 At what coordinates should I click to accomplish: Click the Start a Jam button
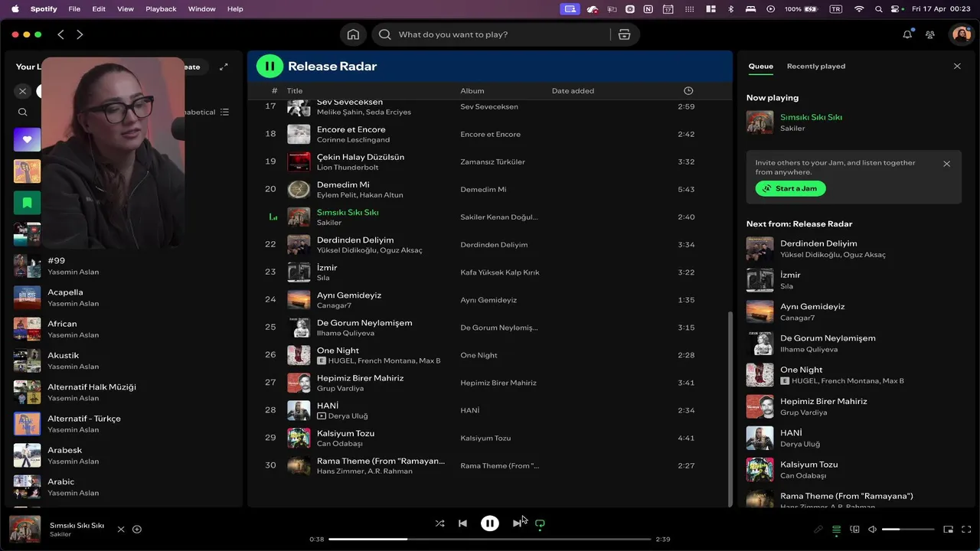click(x=790, y=188)
